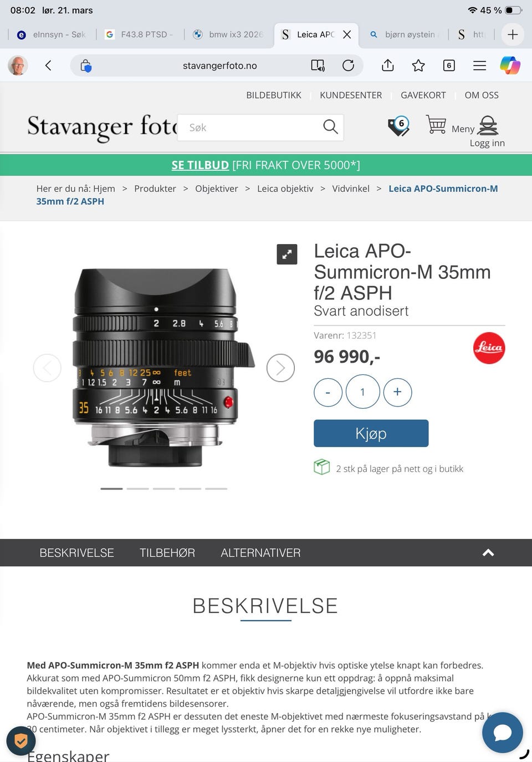The image size is (532, 762).
Task: Open the shopping cart icon
Action: coord(436,125)
